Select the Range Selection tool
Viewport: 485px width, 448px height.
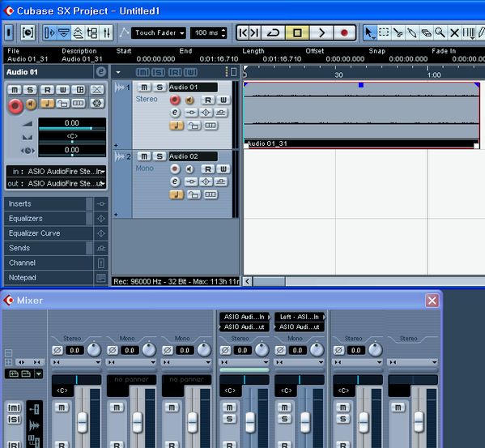384,32
